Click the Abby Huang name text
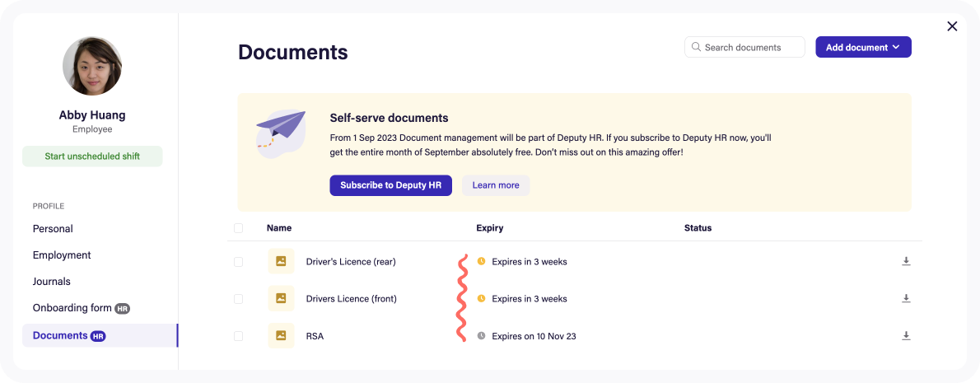980x383 pixels. pos(92,115)
